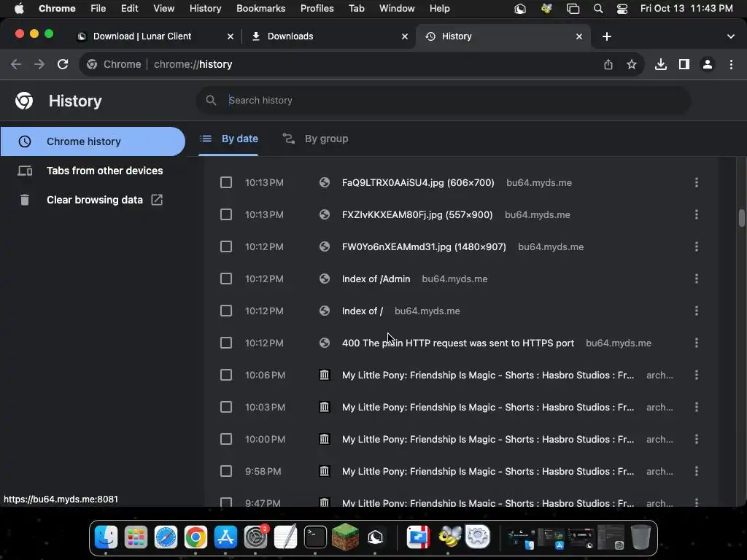Open Lunar Client in the dock
Screen dimensions: 747x560
click(376, 537)
